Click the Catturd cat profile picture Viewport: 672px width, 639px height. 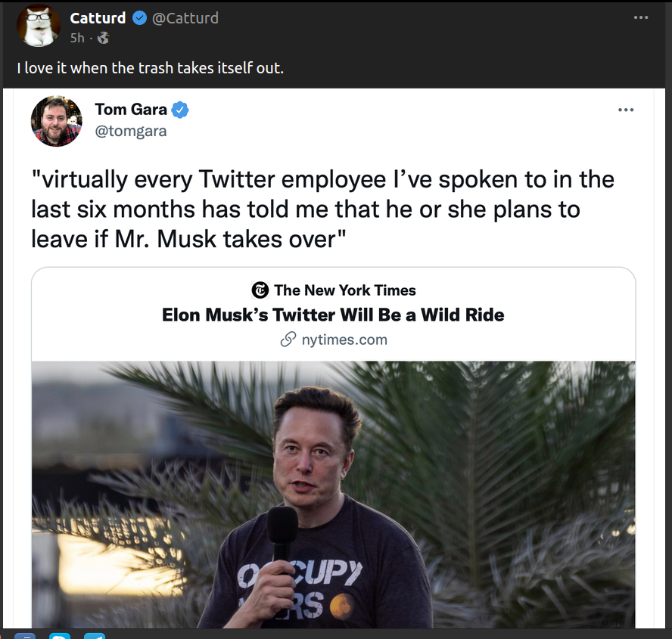(x=39, y=26)
